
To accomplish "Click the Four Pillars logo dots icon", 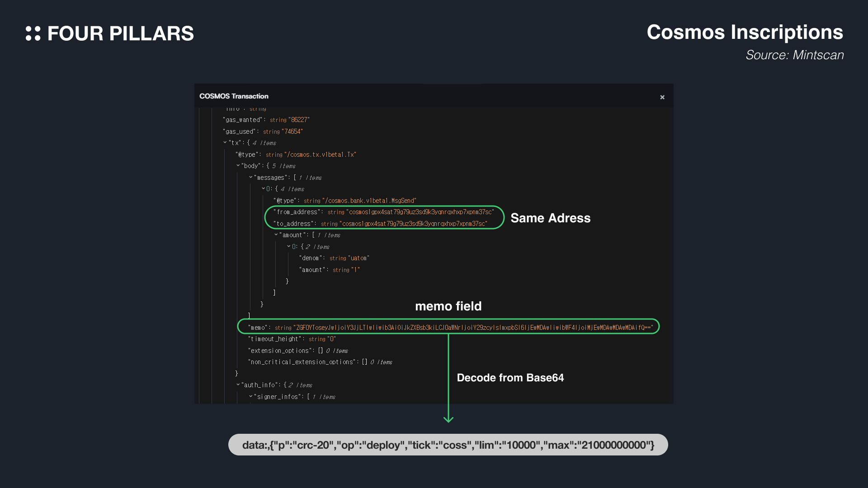I will tap(33, 33).
